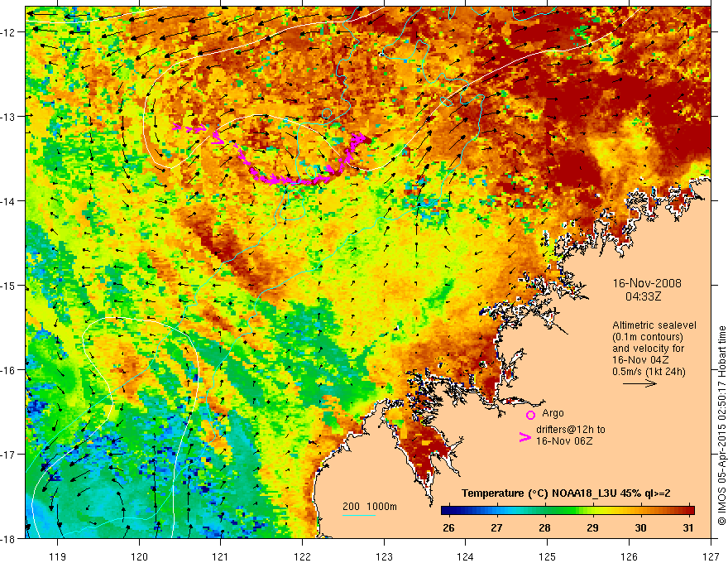Click the magenta drifter arrowhead legend symbol
The width and height of the screenshot is (728, 563).
coord(524,437)
